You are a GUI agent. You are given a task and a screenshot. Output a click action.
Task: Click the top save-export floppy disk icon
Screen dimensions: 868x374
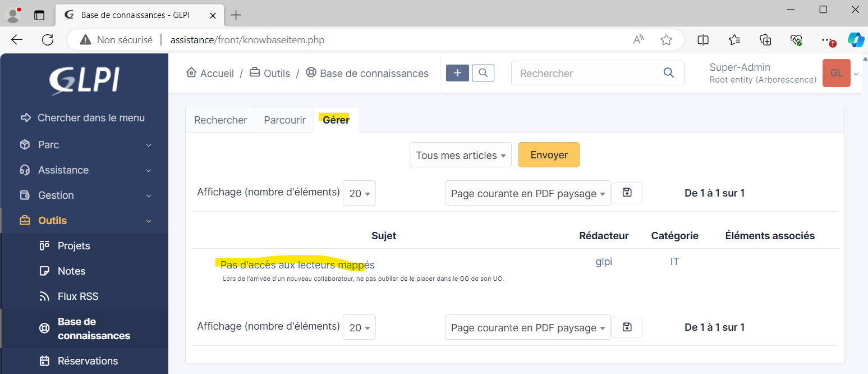point(627,193)
